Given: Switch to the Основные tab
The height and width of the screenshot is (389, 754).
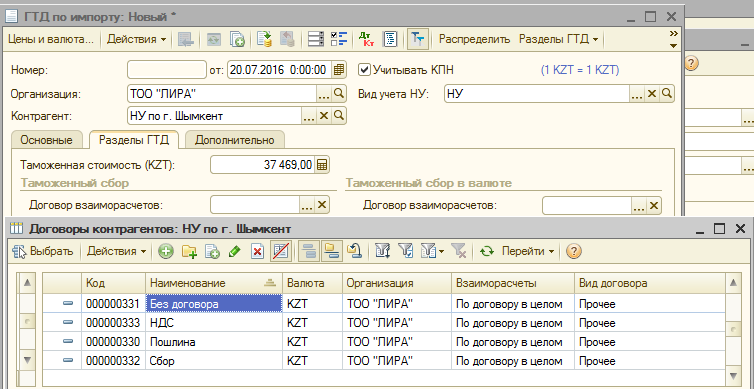Looking at the screenshot, I should click(47, 140).
